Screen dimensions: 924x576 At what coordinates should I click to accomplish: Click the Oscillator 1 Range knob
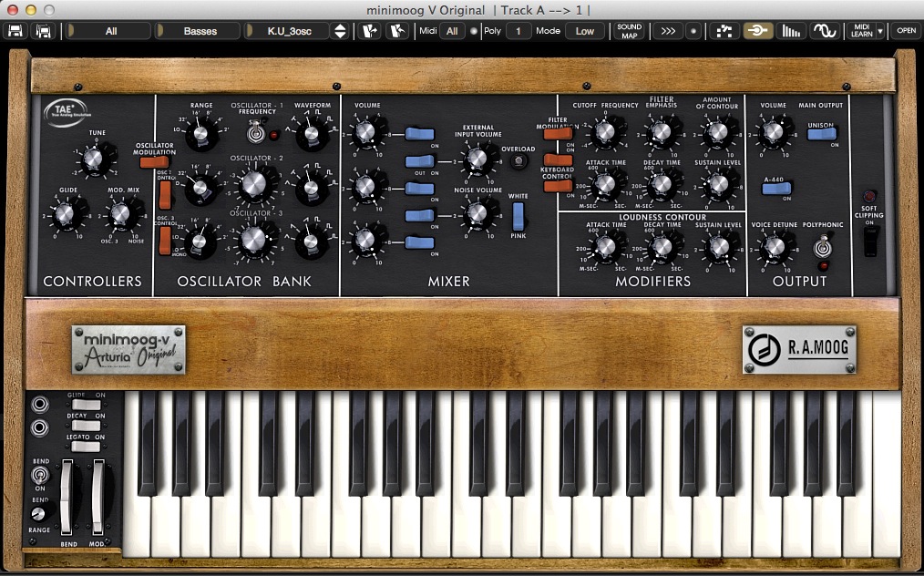pos(200,133)
